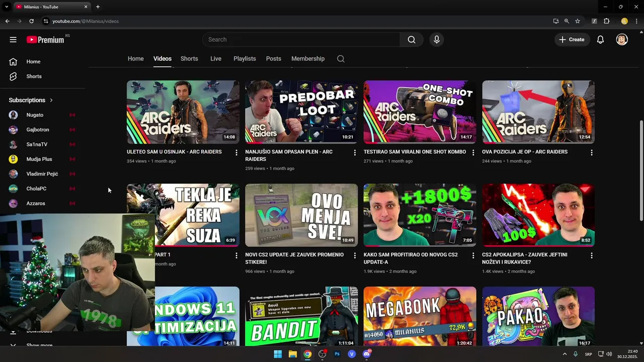
Task: Open channel search magnifier icon
Action: [x=341, y=59]
